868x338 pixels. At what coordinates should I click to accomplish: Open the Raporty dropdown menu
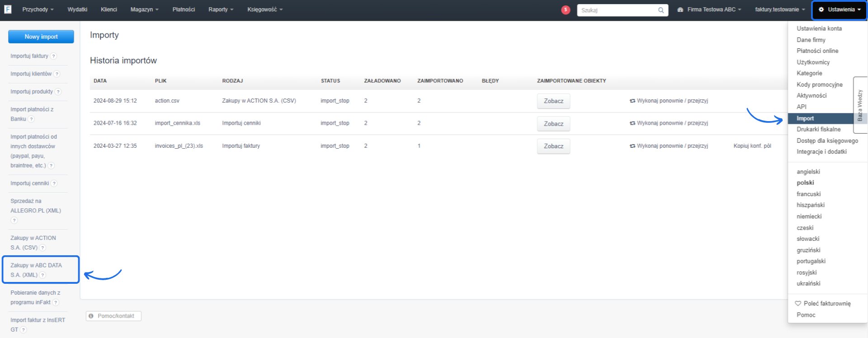tap(221, 9)
